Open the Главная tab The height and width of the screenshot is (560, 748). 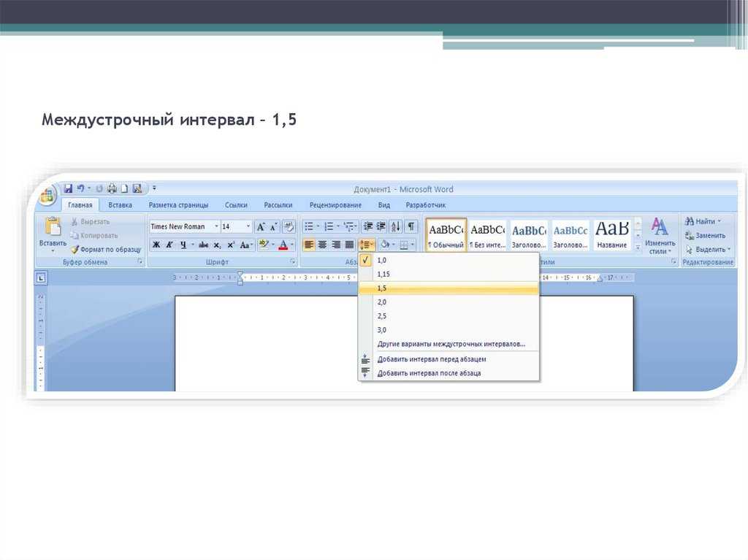[x=80, y=205]
